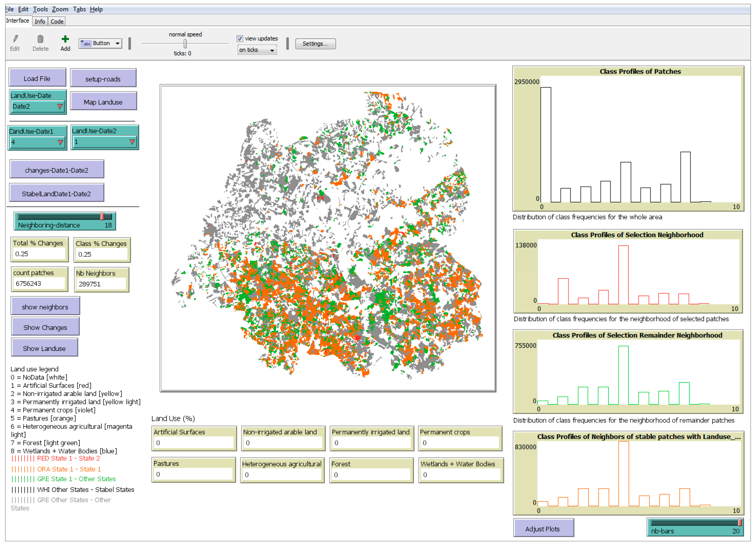Click the nb-bars slider
This screenshot has height=545, width=756.
point(695,527)
